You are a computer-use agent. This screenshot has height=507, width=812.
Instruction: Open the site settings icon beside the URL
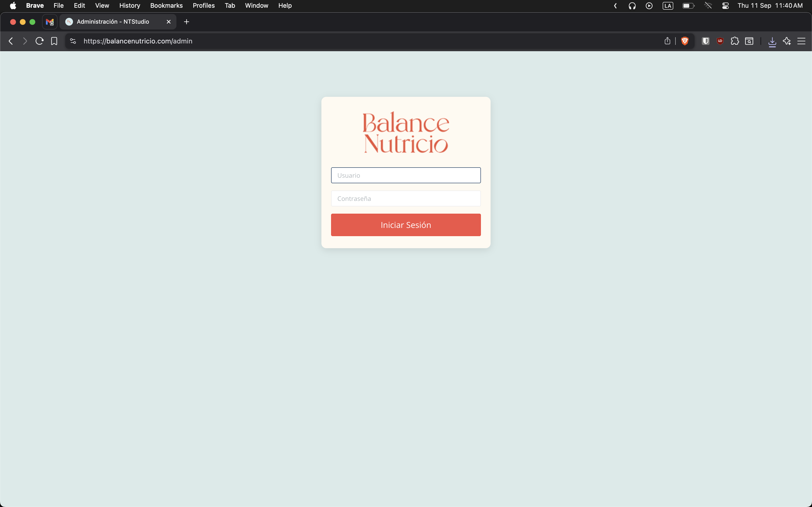[73, 41]
